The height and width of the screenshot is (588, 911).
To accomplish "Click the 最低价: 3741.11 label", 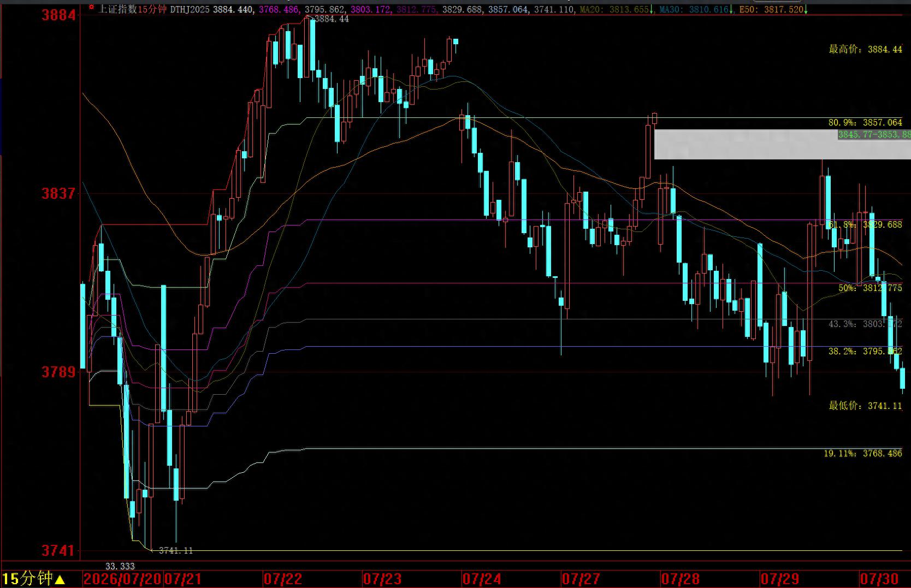I will [x=866, y=406].
